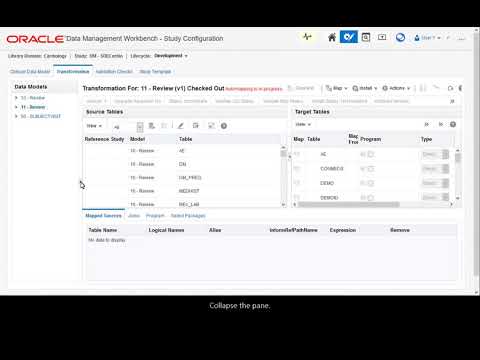Select the 11 - Review data model
This screenshot has width=480, height=360.
33,107
